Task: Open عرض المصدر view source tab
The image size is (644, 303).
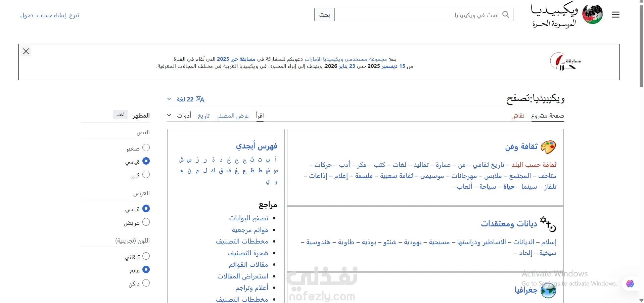Action: pos(233,116)
